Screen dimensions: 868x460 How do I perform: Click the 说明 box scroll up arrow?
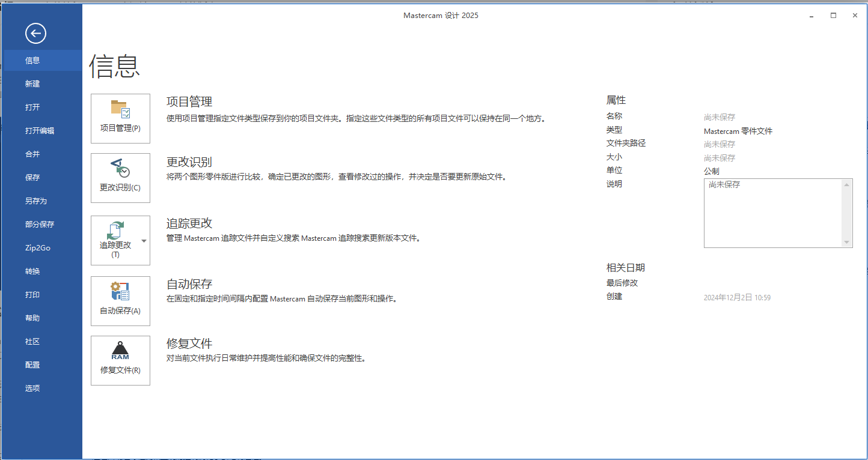point(847,184)
